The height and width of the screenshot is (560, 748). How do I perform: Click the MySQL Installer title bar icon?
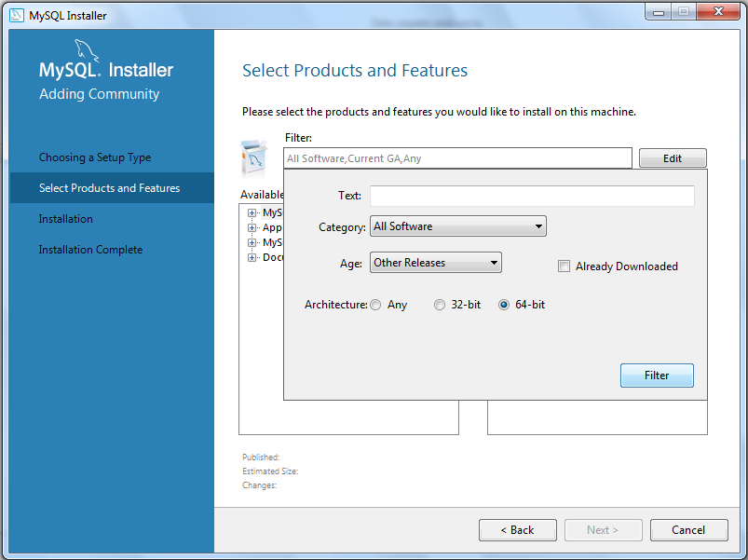pyautogui.click(x=16, y=15)
